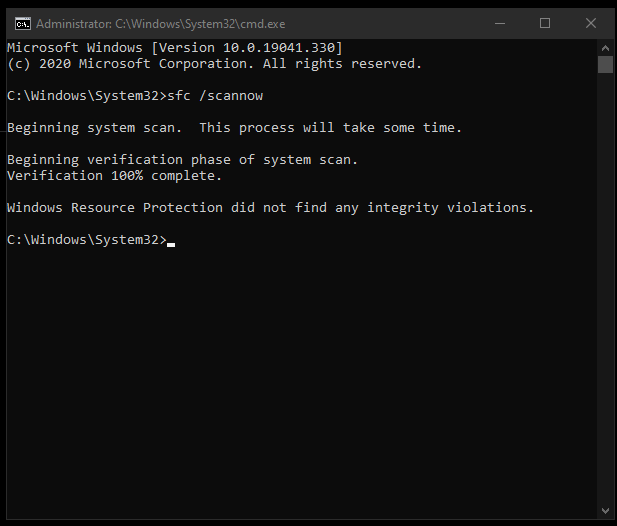Maximize the Command Prompt window
This screenshot has width=617, height=526.
point(545,24)
